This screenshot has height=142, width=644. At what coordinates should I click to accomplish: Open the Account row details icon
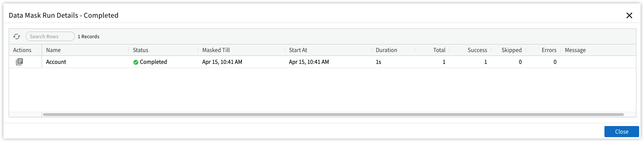coord(19,62)
